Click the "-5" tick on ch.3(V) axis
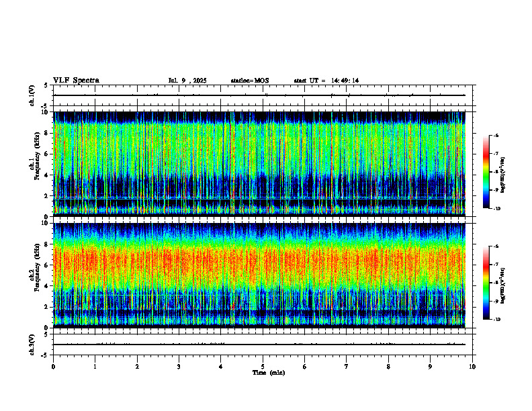Viewport: 532px width, 411px height. (44, 355)
